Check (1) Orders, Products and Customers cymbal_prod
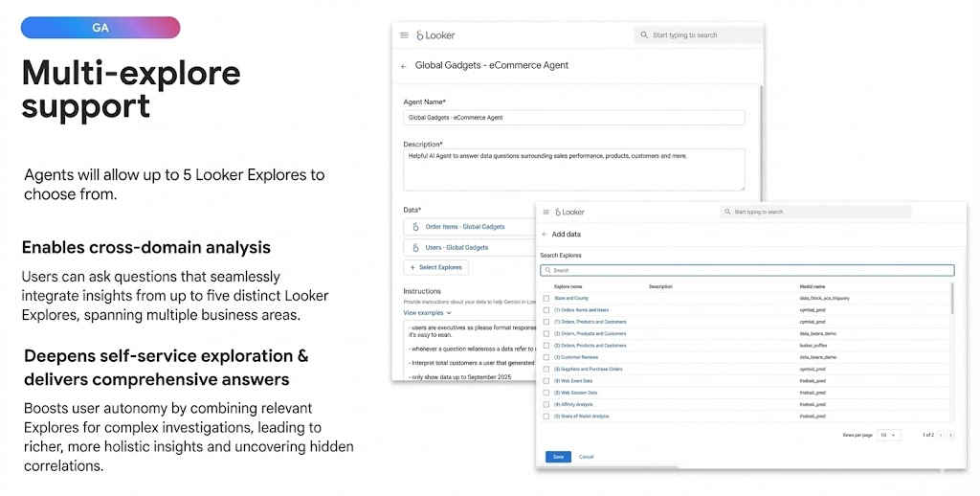This screenshot has height=496, width=980. click(546, 322)
